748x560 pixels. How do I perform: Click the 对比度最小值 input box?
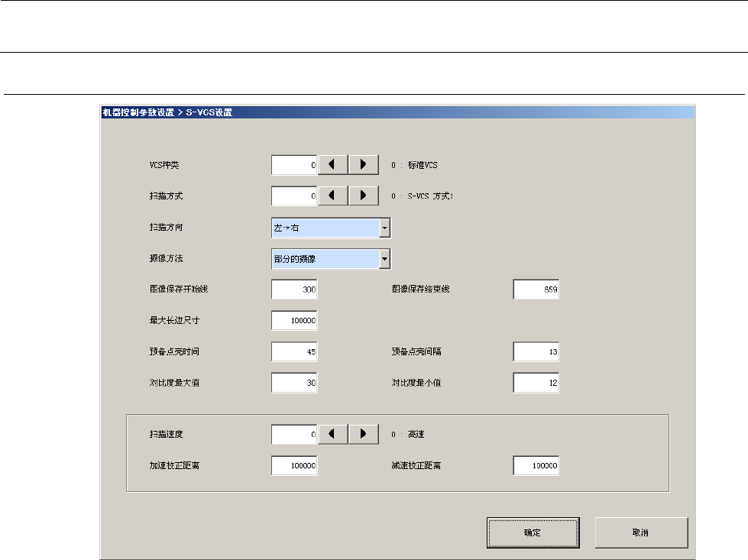click(x=536, y=384)
